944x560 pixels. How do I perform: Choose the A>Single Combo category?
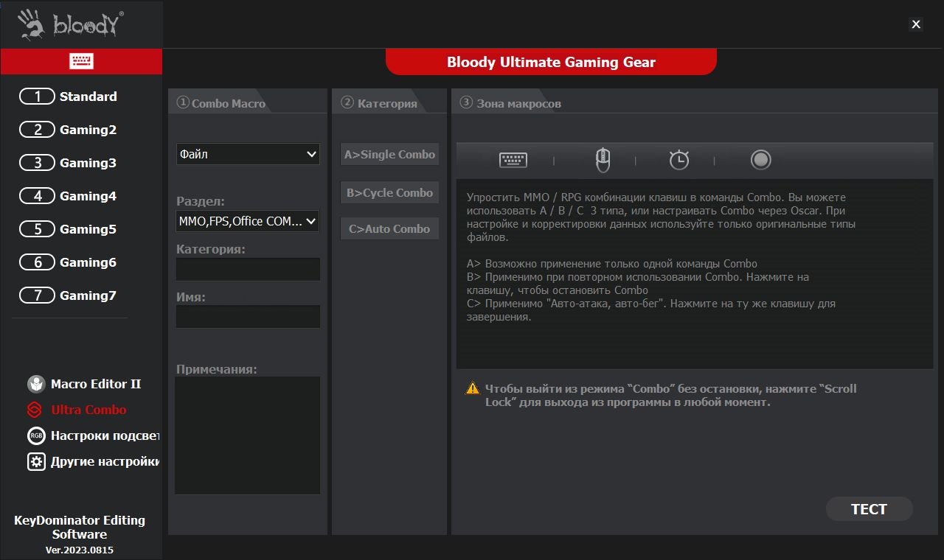click(x=389, y=155)
